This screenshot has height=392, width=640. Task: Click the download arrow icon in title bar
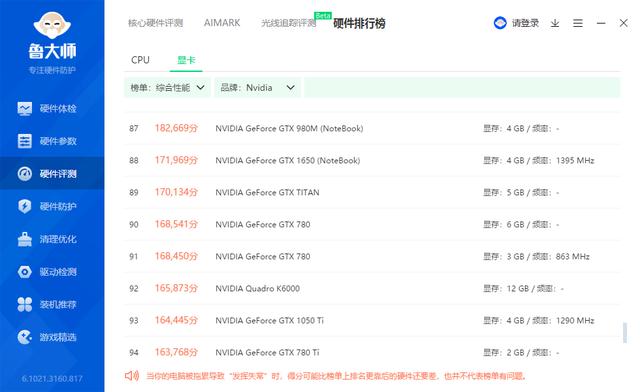555,23
